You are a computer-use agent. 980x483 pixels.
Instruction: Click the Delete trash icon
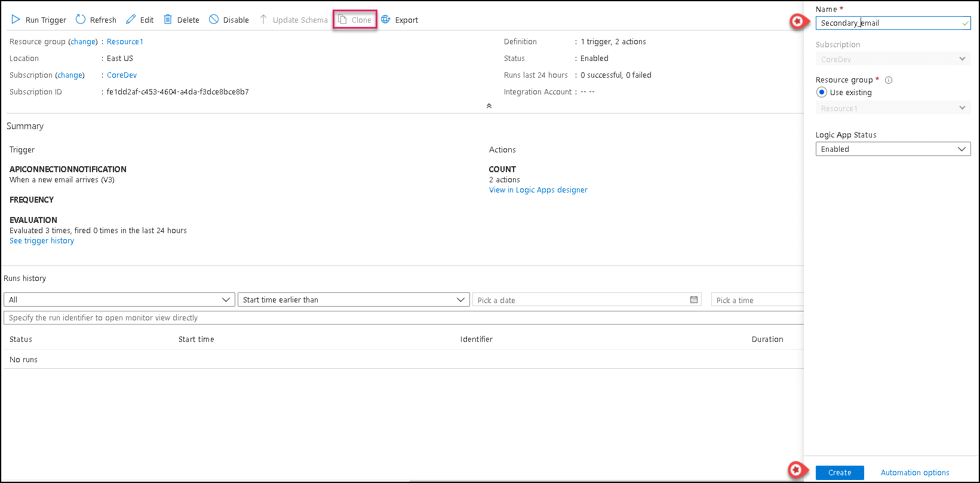pos(168,20)
